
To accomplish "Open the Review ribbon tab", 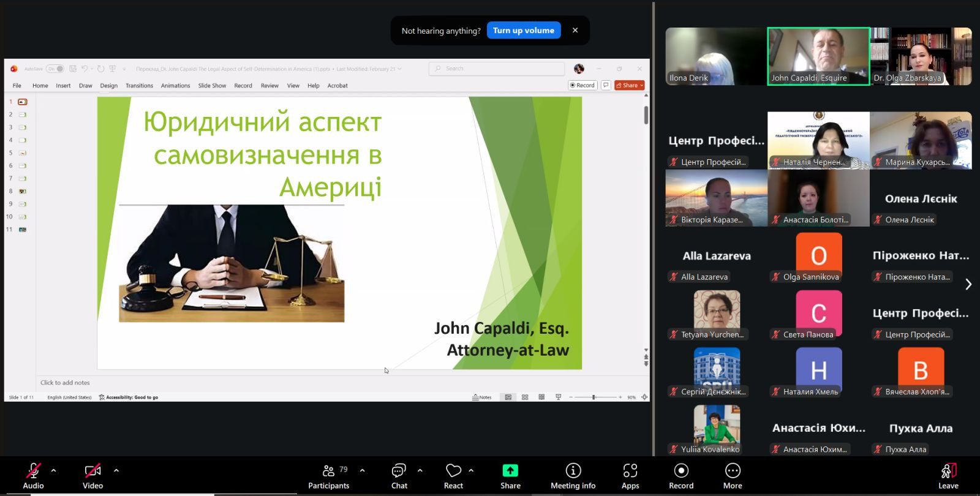I will click(269, 86).
